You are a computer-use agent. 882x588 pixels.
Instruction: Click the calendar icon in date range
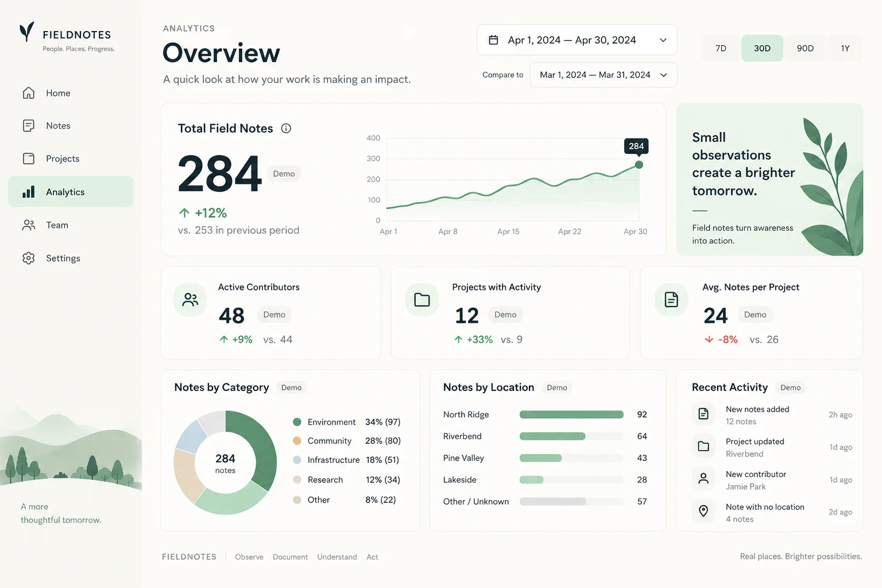coord(493,40)
